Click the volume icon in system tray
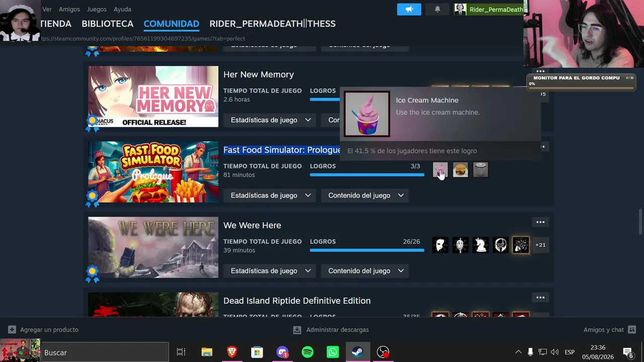Screen dimensions: 644x362 coord(554,352)
